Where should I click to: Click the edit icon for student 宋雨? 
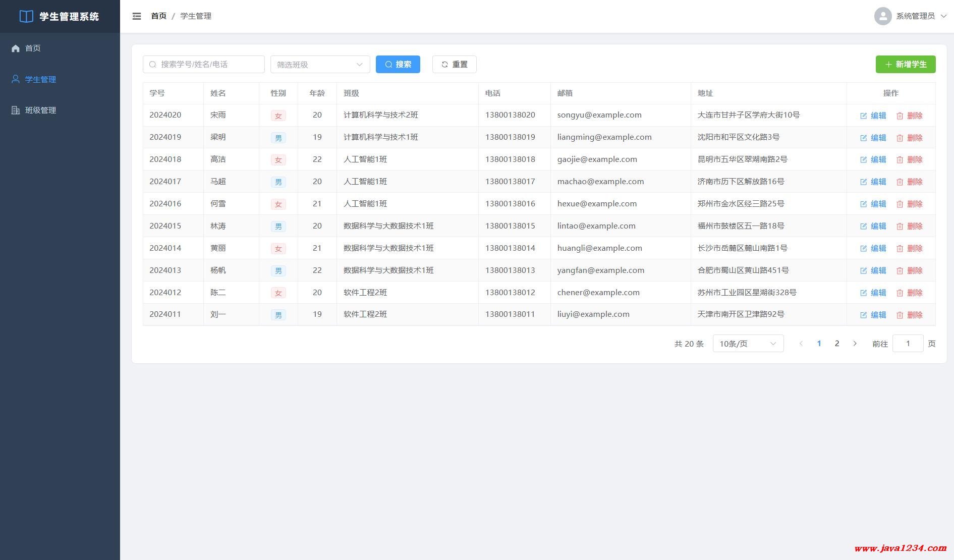(x=863, y=116)
